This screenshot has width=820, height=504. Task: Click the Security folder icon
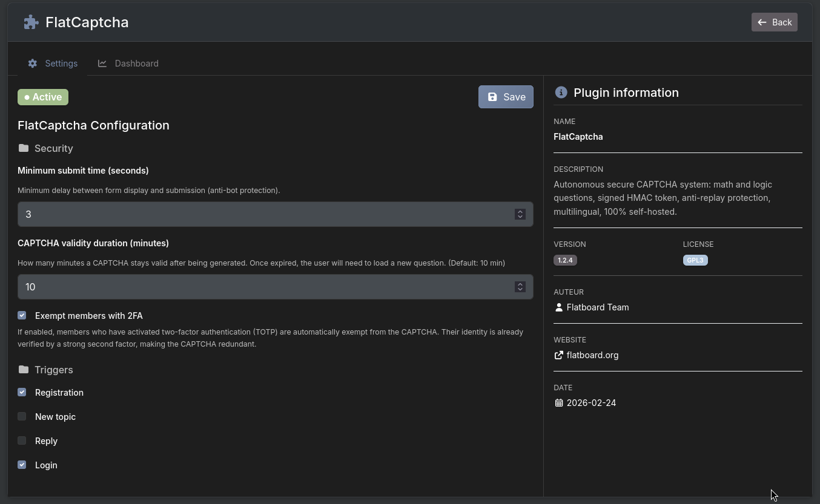(24, 148)
